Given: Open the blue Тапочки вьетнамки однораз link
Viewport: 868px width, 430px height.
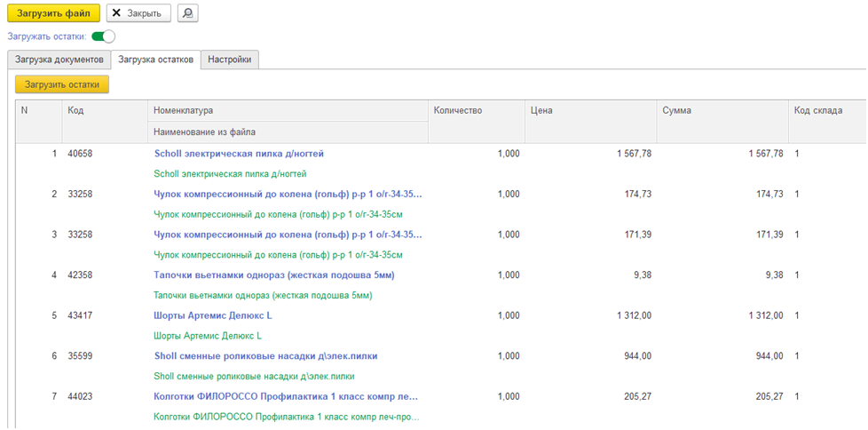Looking at the screenshot, I should [x=273, y=275].
